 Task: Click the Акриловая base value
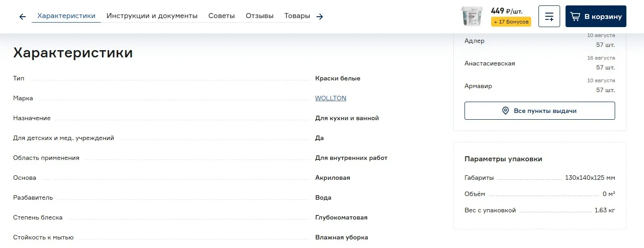click(x=333, y=178)
